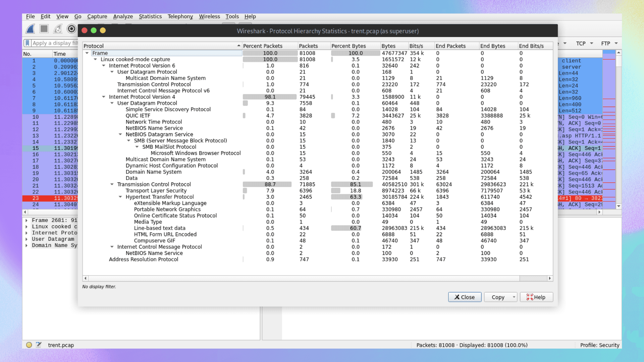The height and width of the screenshot is (362, 644).
Task: Collapse SMB (Server Message Block Protocol) node
Action: click(x=129, y=141)
